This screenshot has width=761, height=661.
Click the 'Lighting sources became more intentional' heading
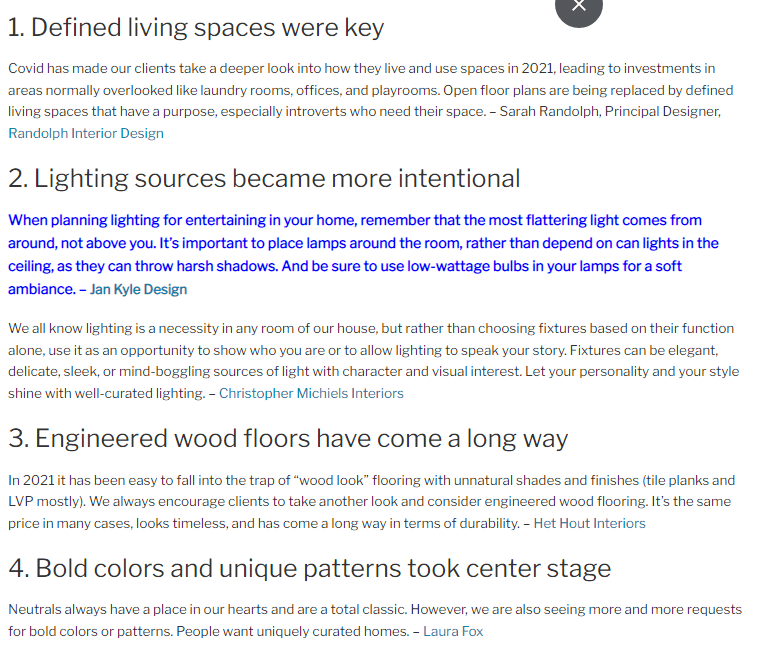coord(264,179)
